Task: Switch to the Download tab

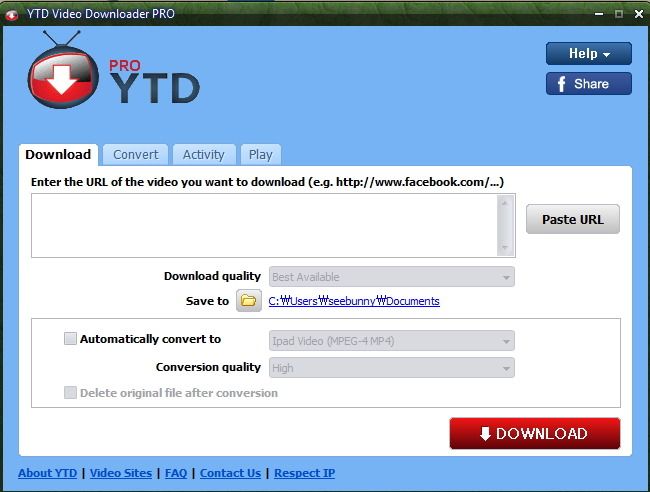Action: coord(58,155)
